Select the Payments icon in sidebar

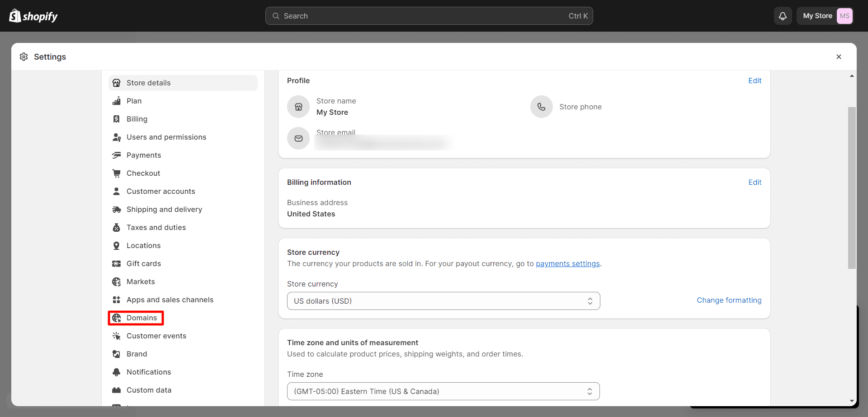pos(117,155)
